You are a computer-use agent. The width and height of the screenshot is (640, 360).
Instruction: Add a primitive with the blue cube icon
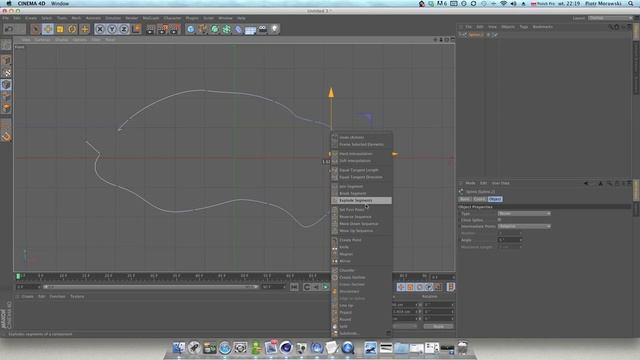pos(191,29)
